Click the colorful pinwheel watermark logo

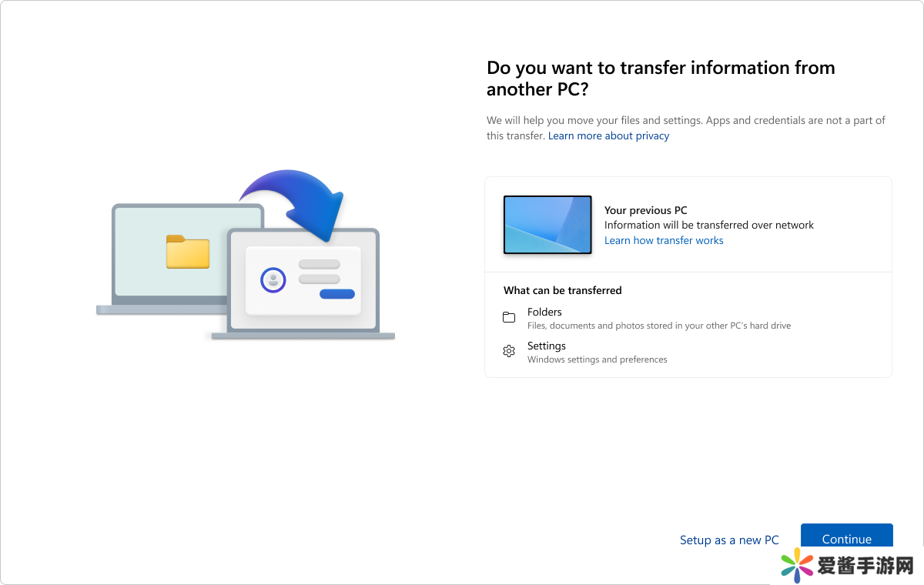pos(797,567)
